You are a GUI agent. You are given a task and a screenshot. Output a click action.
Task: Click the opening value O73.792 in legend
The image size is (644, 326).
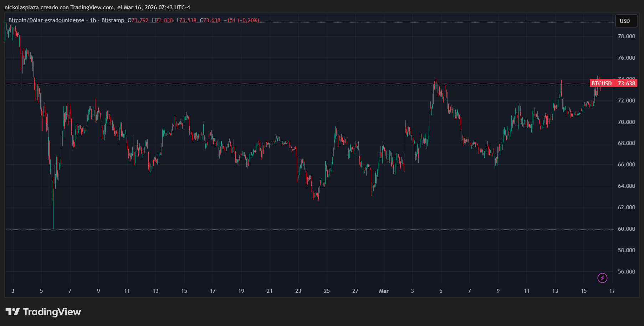tap(138, 20)
